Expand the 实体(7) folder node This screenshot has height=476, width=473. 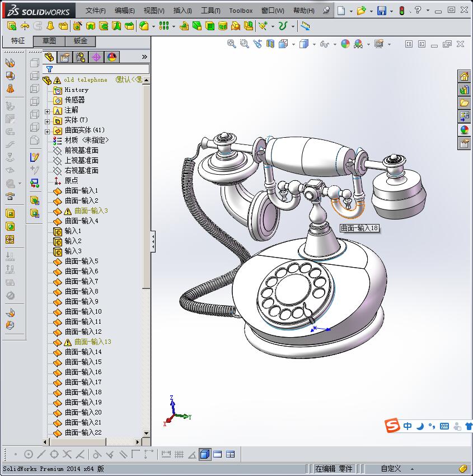[48, 122]
